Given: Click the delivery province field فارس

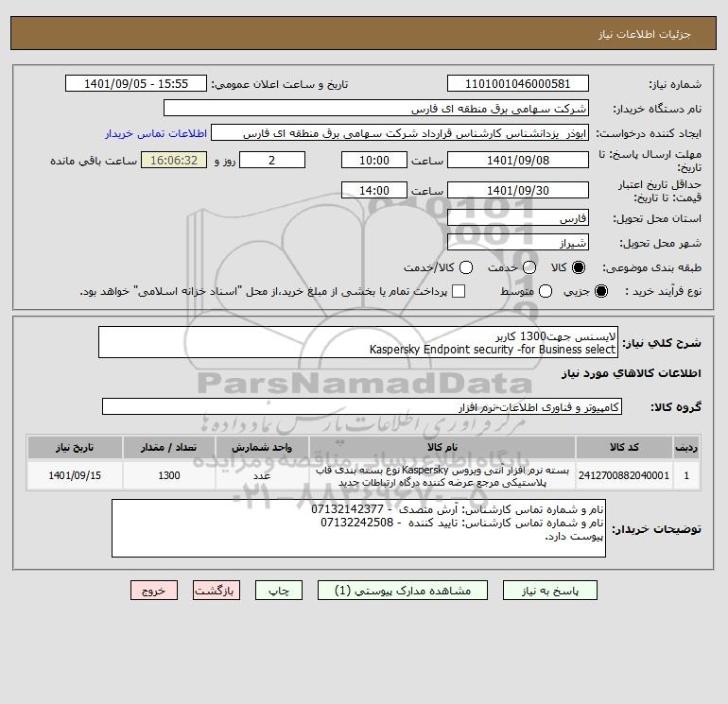Looking at the screenshot, I should click(x=518, y=217).
